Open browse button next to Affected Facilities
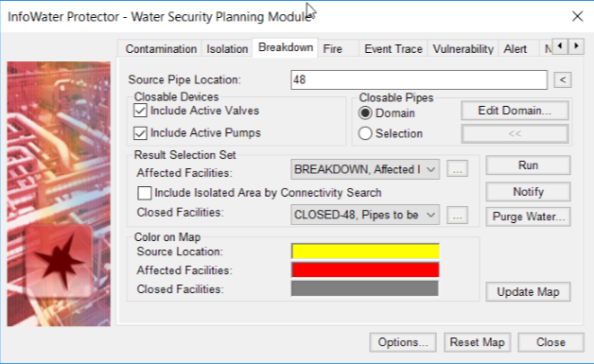 tap(457, 169)
